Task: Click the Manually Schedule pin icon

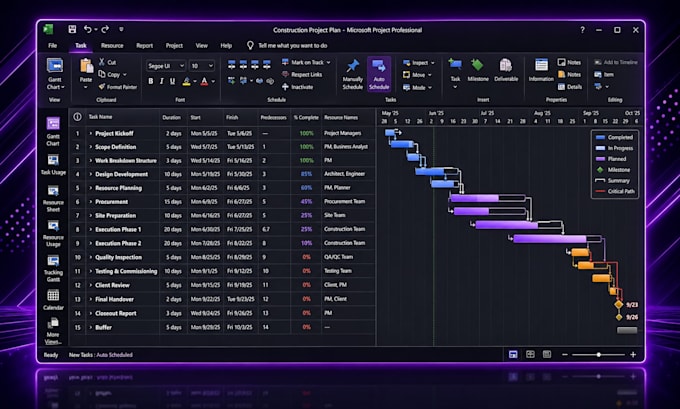Action: (353, 65)
